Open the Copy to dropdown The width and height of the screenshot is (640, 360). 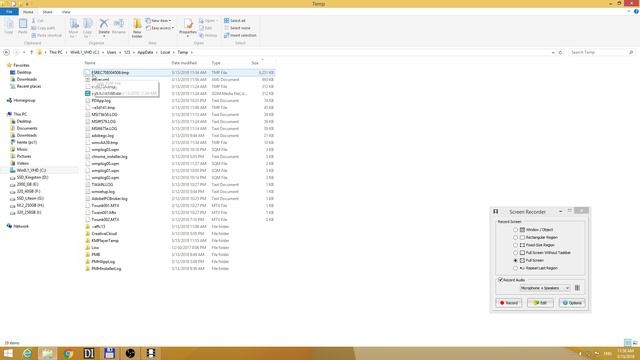(x=87, y=28)
